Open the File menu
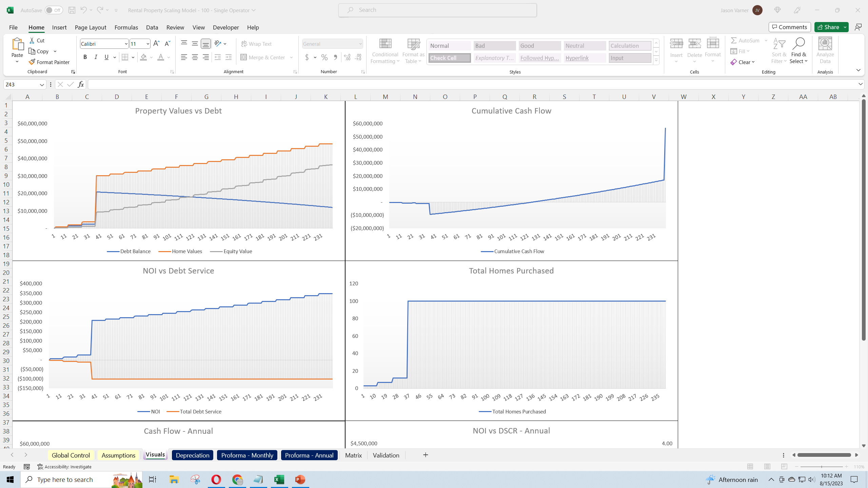Screen dimensions: 868x488 (13, 27)
